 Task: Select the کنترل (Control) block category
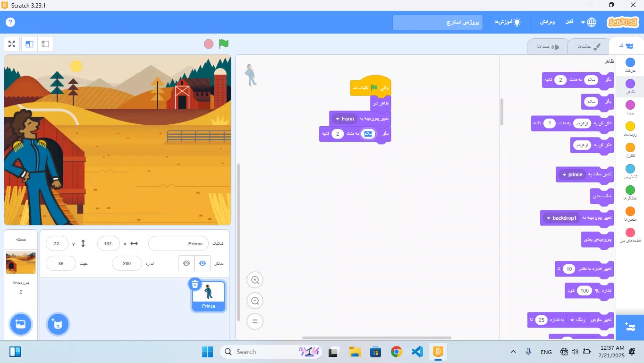coord(630,150)
